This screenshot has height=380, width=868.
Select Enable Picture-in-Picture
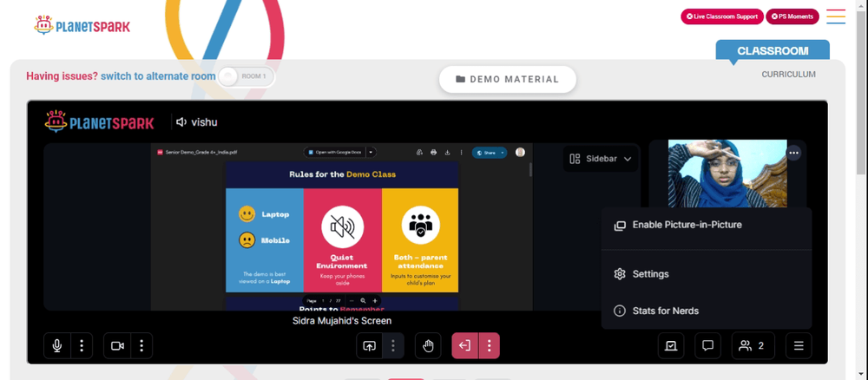click(707, 225)
